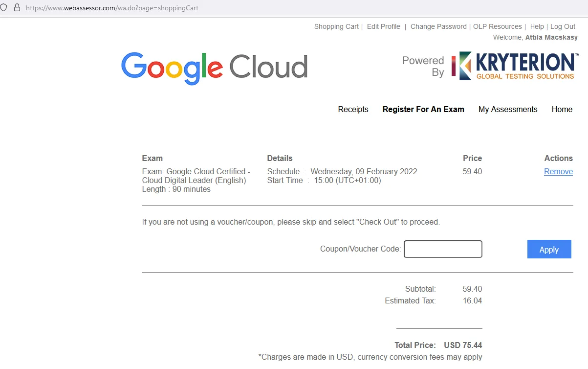Click the Total Price USD 75.44 value
Viewport: 588px width, 369px height.
pos(463,345)
